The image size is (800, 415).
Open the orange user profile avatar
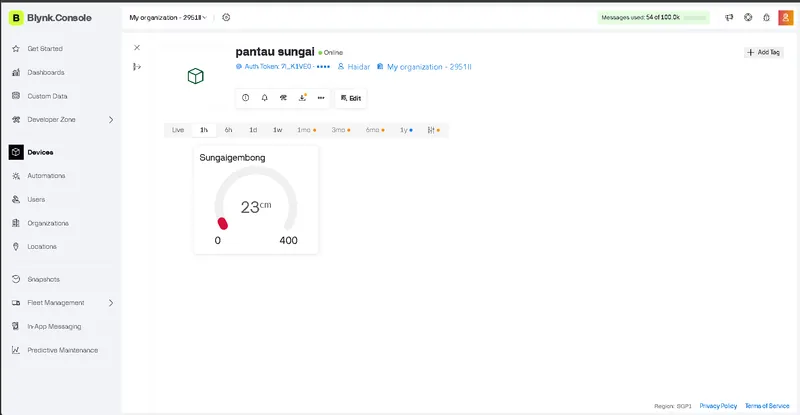coord(785,17)
